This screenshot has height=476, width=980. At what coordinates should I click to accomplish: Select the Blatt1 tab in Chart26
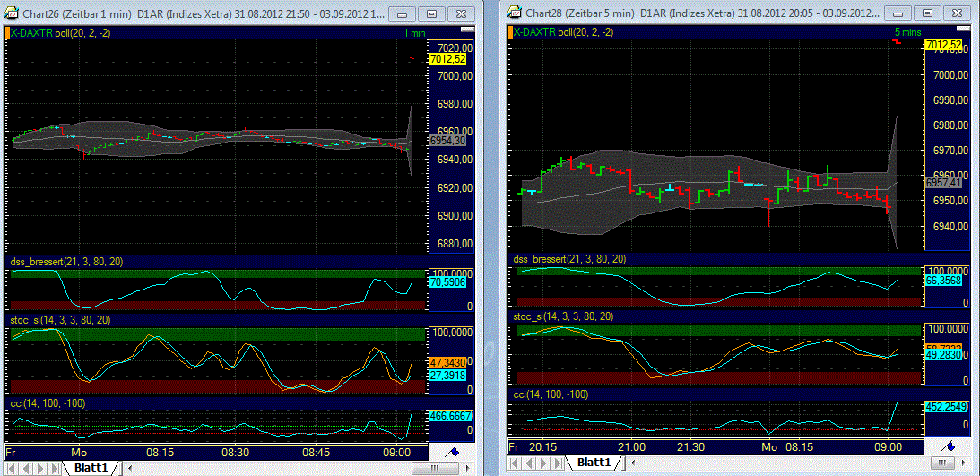click(x=91, y=467)
